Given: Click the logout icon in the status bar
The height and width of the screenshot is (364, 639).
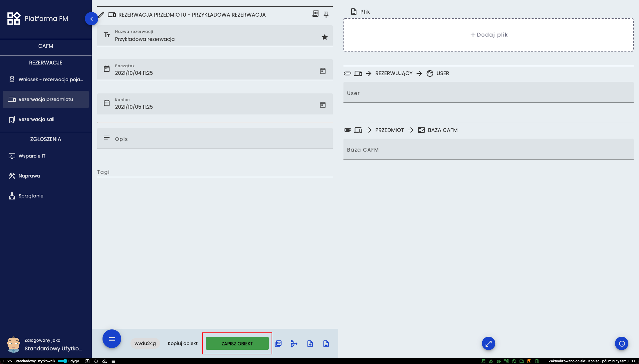Looking at the screenshot, I should coord(88,361).
